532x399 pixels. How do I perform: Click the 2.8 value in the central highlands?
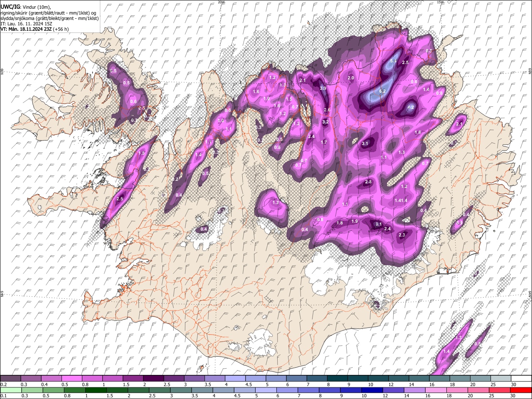coord(368,182)
